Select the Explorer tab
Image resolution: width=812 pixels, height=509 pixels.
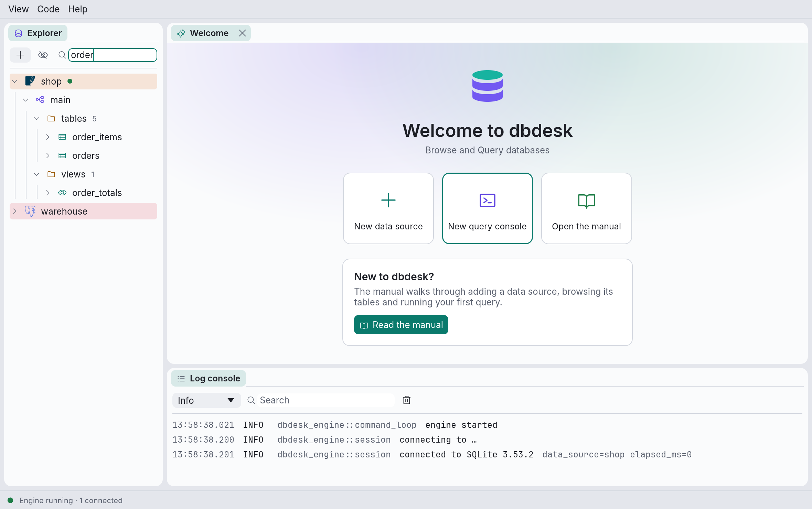(38, 33)
